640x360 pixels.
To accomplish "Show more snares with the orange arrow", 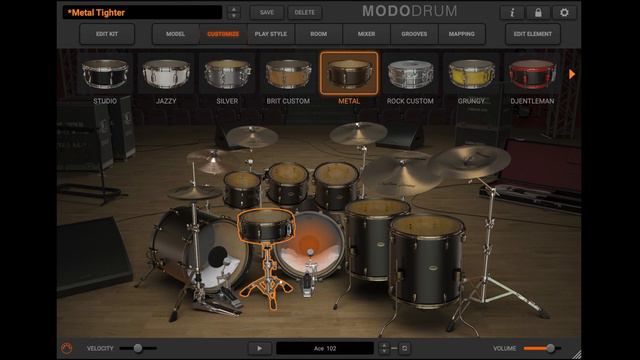I will pos(572,74).
